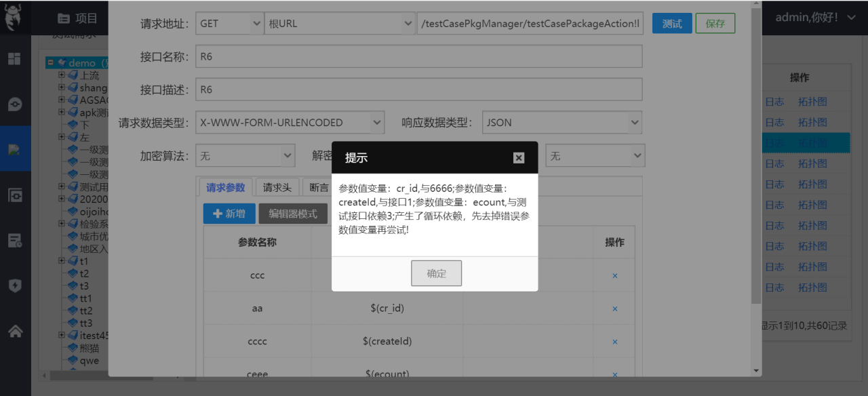Click the request URL path input field
This screenshot has width=868, height=396.
[x=530, y=23]
